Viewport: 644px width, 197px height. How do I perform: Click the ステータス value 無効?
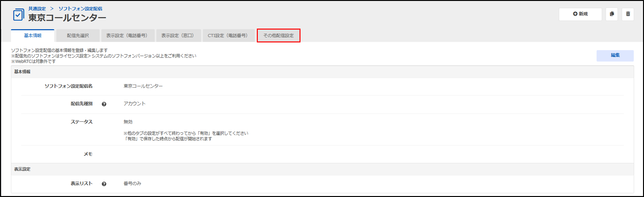[128, 122]
